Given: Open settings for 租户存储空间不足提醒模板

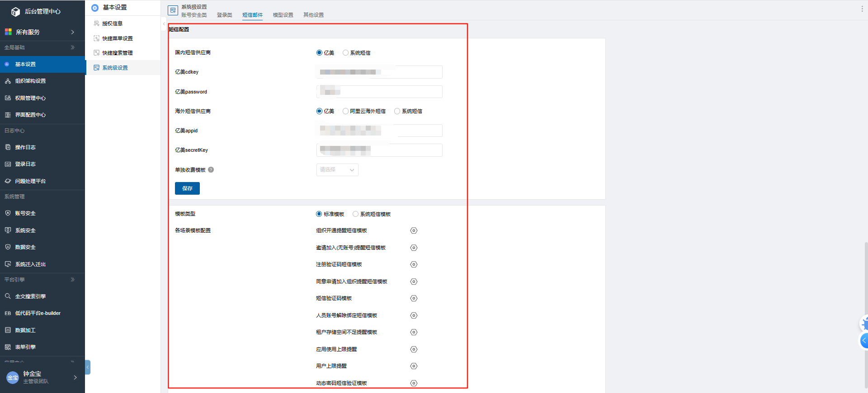Looking at the screenshot, I should (x=414, y=332).
